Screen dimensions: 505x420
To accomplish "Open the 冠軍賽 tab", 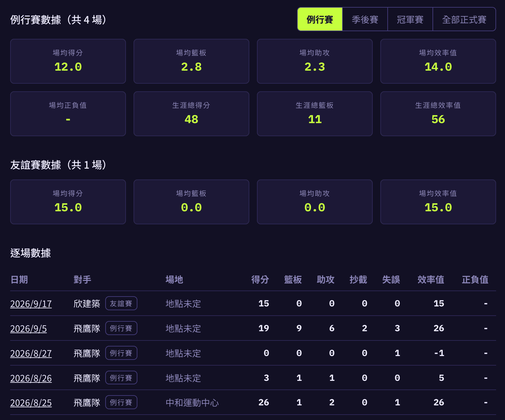I will (x=410, y=19).
